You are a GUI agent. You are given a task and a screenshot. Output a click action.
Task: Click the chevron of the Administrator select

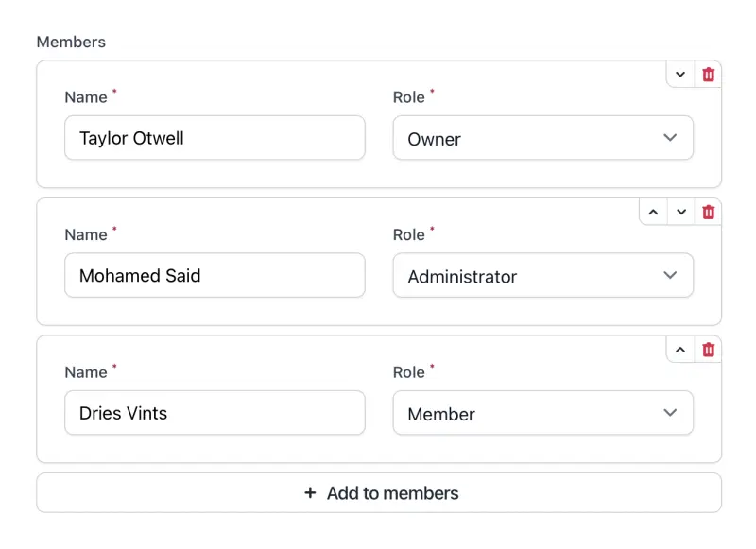(670, 276)
